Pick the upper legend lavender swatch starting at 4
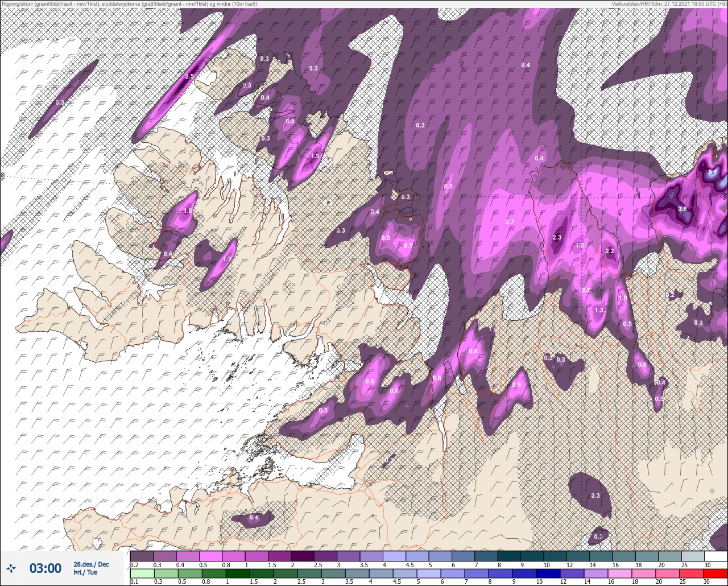Screen dimensions: 728x586 pos(394,556)
